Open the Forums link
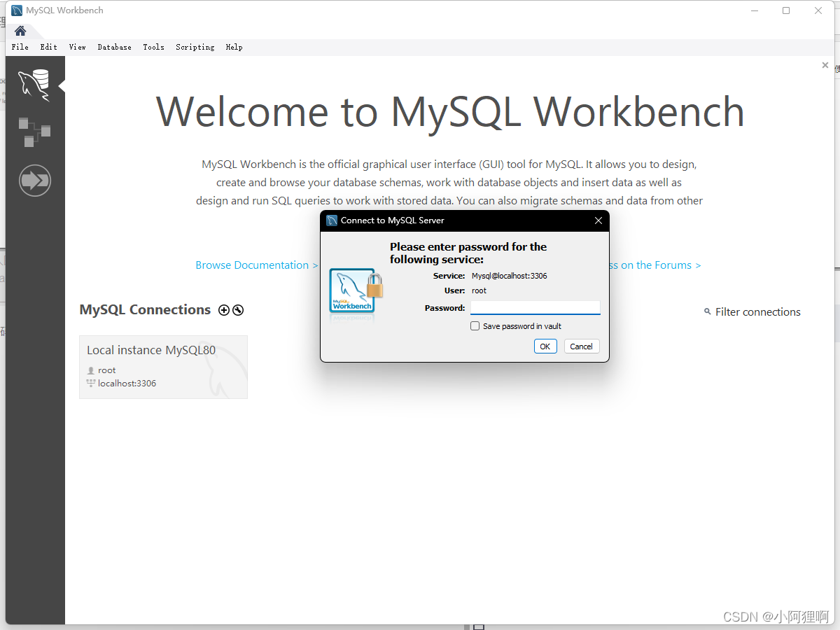The image size is (840, 630). tap(654, 265)
